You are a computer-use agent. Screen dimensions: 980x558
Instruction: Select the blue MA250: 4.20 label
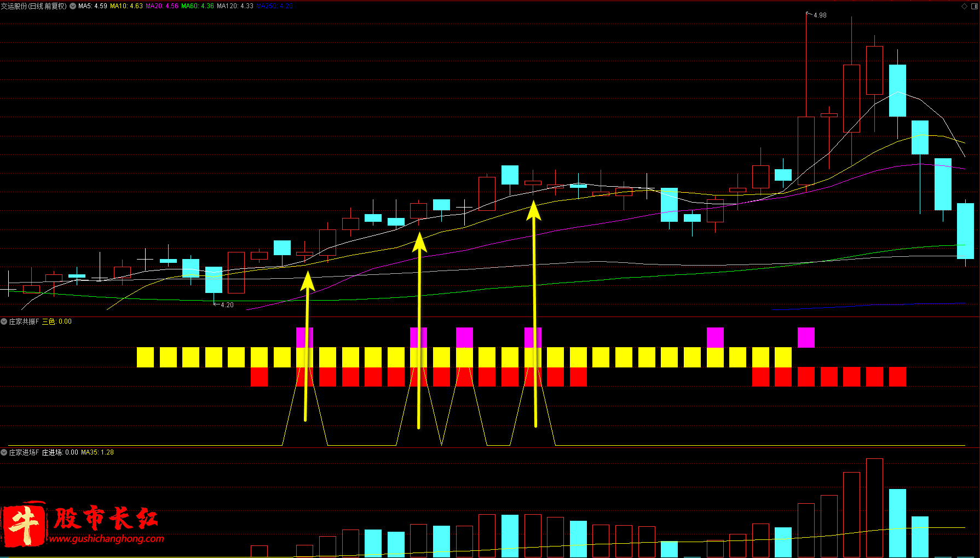pyautogui.click(x=274, y=6)
